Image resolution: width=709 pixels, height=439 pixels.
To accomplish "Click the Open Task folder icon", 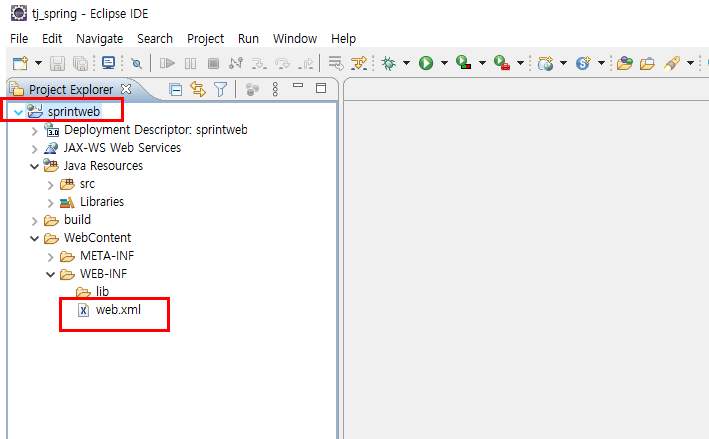I will click(x=647, y=63).
